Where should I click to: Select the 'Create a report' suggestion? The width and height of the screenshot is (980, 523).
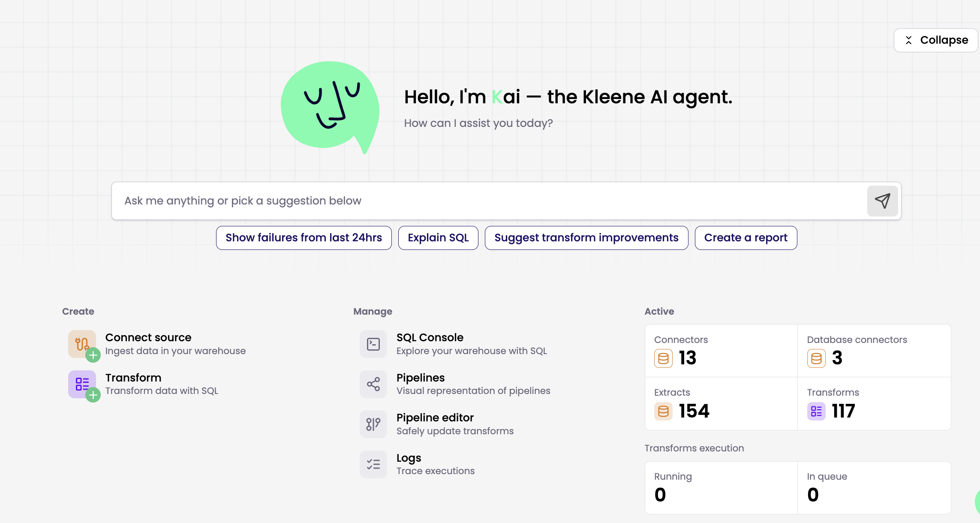point(746,238)
